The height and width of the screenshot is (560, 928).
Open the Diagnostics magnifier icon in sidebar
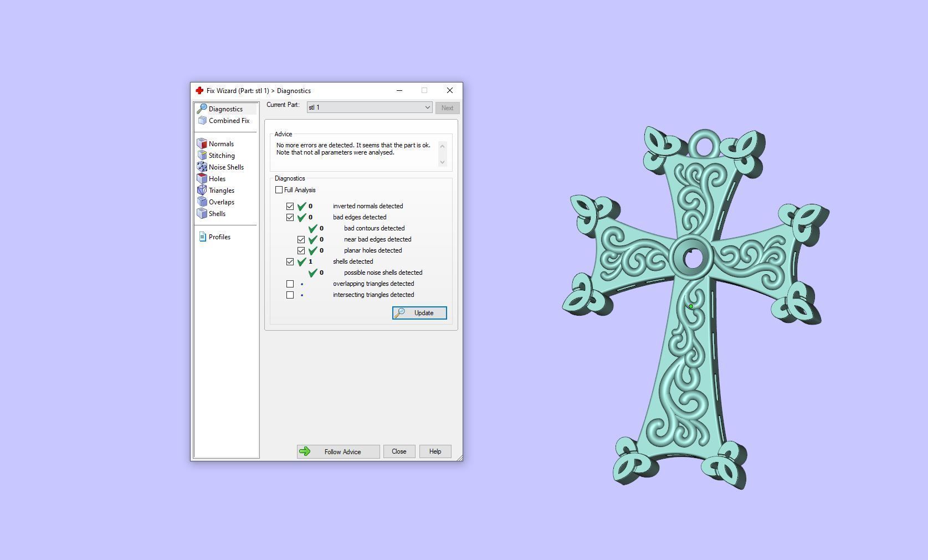[x=202, y=109]
